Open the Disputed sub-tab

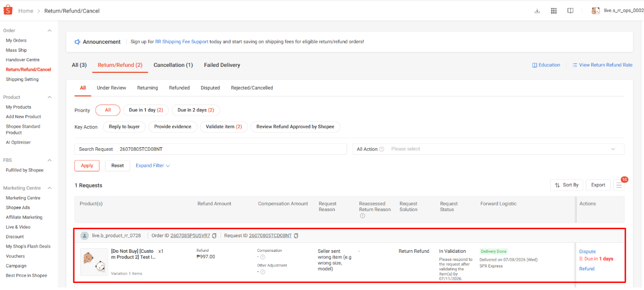point(210,88)
